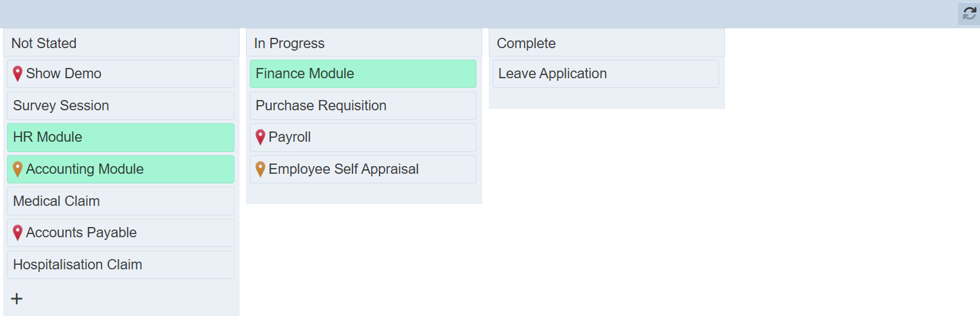Select the In Progress column header
Viewport: 980px width, 320px height.
289,44
